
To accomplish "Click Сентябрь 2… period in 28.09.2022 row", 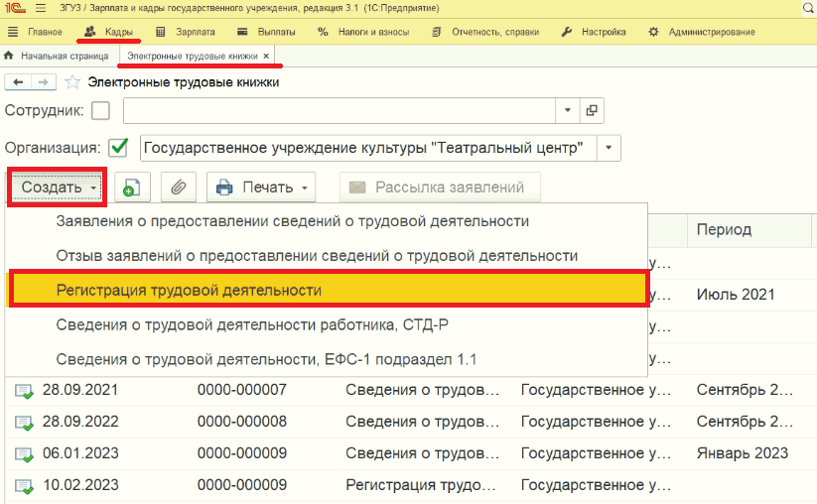I will click(746, 422).
